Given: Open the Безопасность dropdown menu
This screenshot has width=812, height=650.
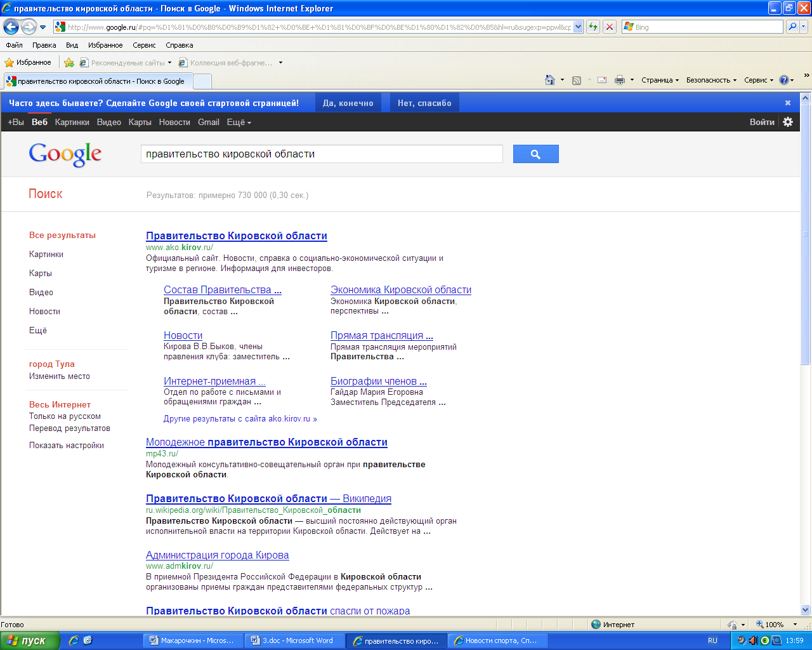Looking at the screenshot, I should [711, 80].
